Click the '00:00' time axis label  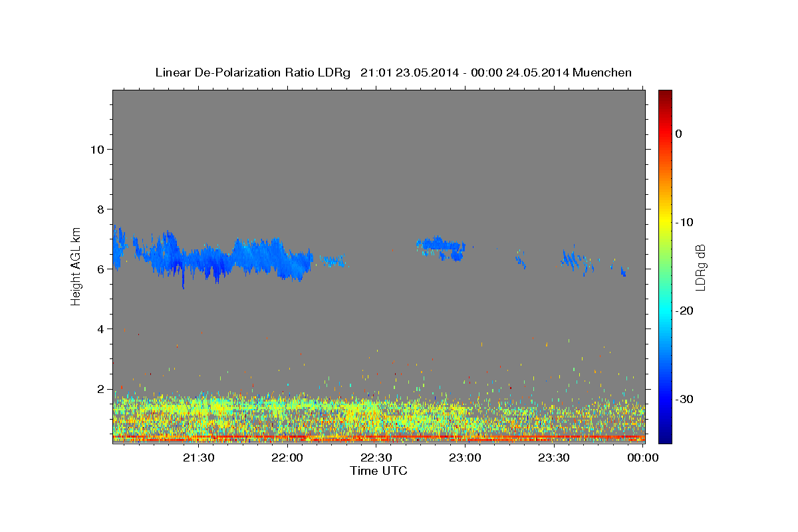[642, 458]
